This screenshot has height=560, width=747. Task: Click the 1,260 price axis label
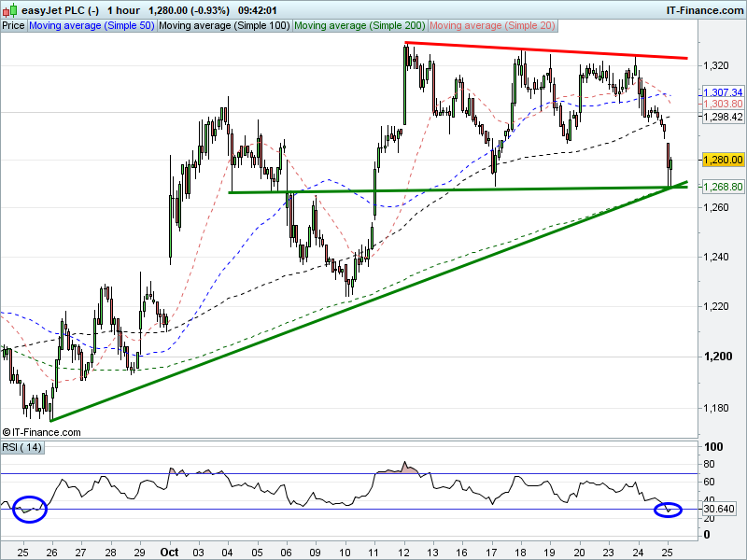tap(716, 207)
